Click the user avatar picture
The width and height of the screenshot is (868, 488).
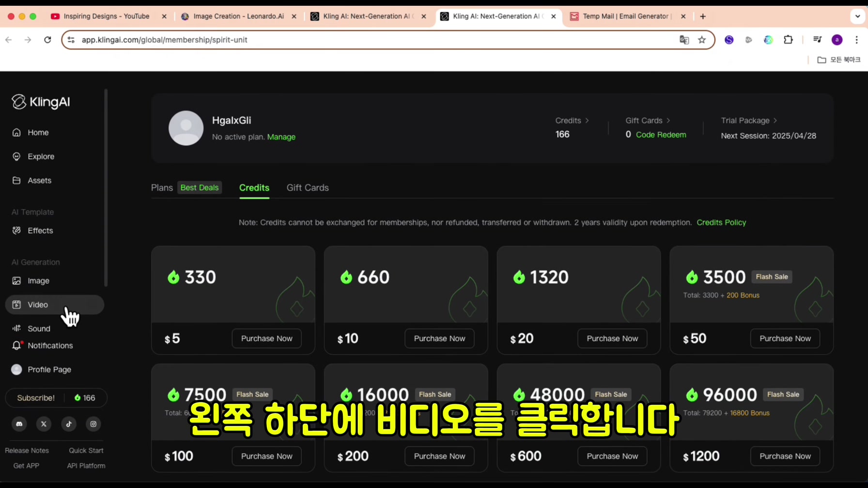pos(186,128)
